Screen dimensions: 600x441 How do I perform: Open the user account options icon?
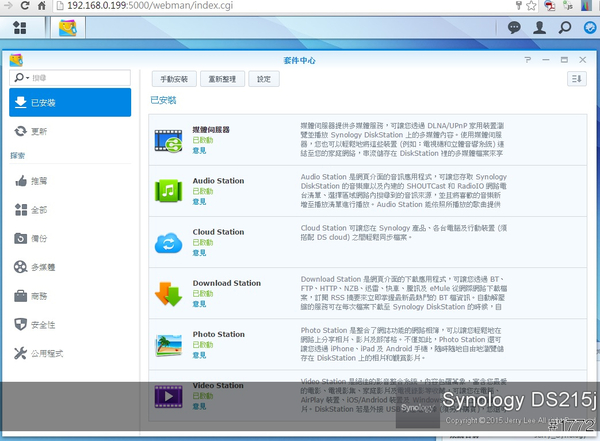540,28
